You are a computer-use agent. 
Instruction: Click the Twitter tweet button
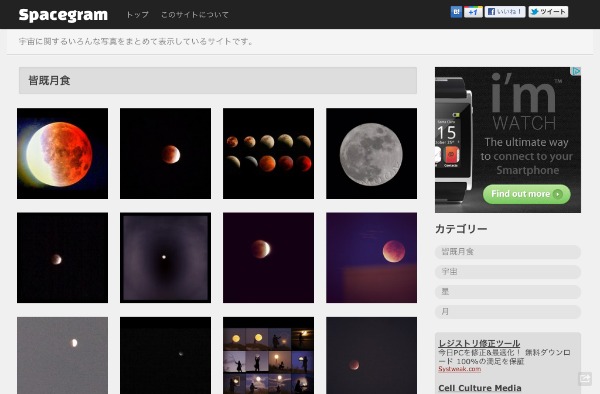[548, 12]
